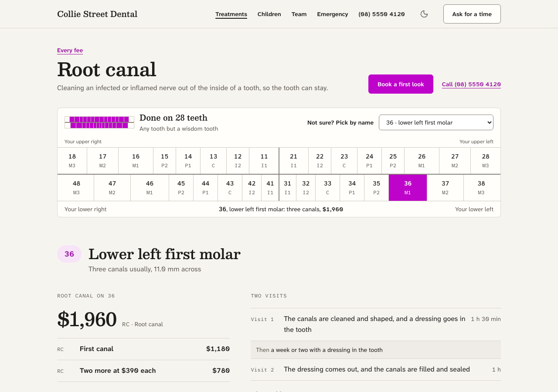Pick tooth 24 premolar
Viewport: 558px width, 392px height.
coord(370,161)
